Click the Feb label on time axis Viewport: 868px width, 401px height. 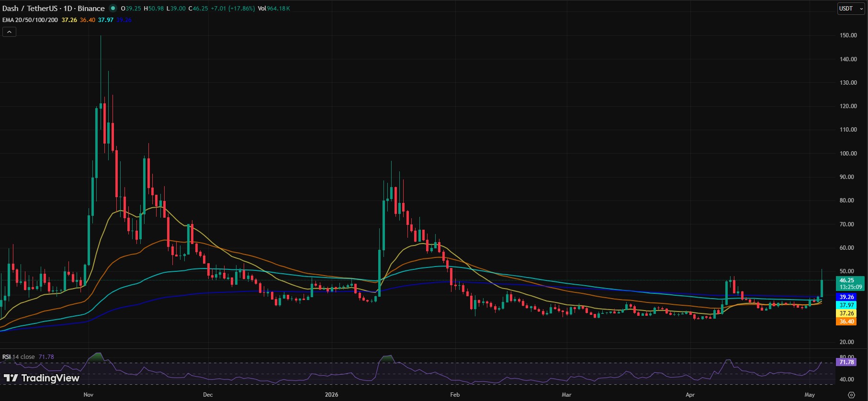(x=455, y=395)
